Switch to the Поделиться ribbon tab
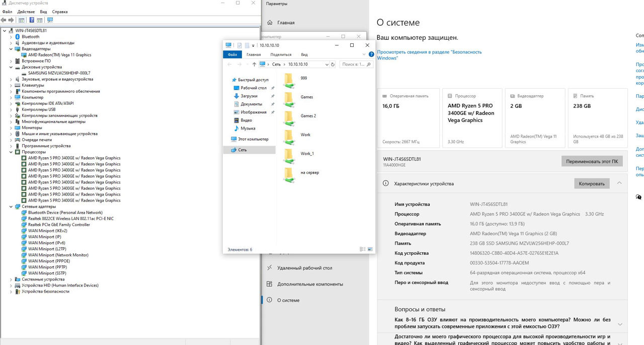 pyautogui.click(x=280, y=54)
